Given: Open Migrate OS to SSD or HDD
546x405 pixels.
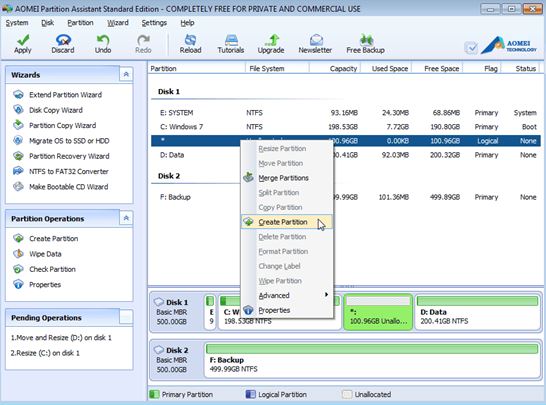Looking at the screenshot, I should coord(69,141).
